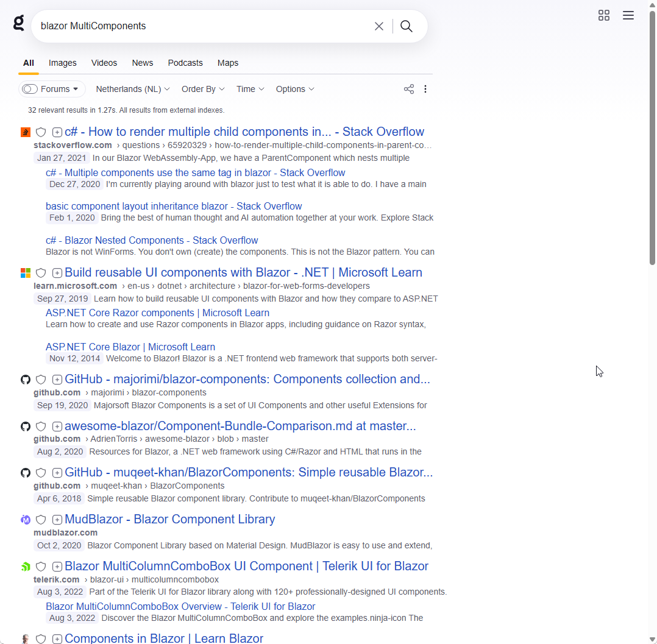The width and height of the screenshot is (657, 644).
Task: Switch to the Podcasts tab
Action: click(x=185, y=63)
